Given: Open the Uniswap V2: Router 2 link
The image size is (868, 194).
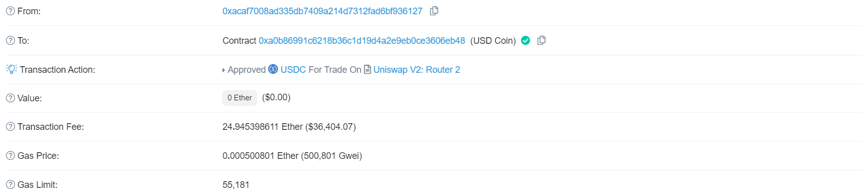Looking at the screenshot, I should pos(417,70).
